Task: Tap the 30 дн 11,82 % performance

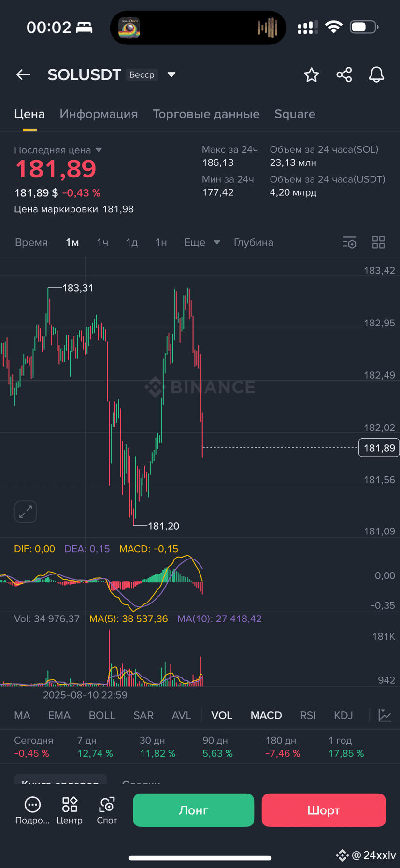Action: pos(157,747)
